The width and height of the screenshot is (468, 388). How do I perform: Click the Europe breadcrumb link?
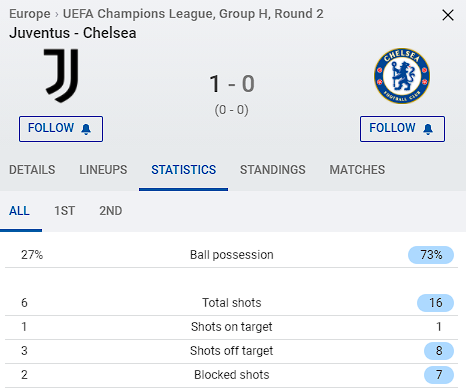pos(30,14)
